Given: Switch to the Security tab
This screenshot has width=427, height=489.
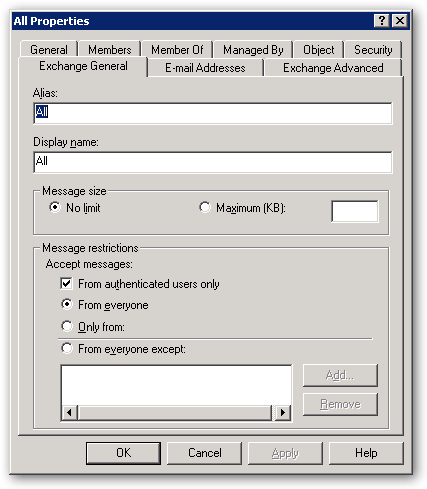Looking at the screenshot, I should pyautogui.click(x=373, y=50).
